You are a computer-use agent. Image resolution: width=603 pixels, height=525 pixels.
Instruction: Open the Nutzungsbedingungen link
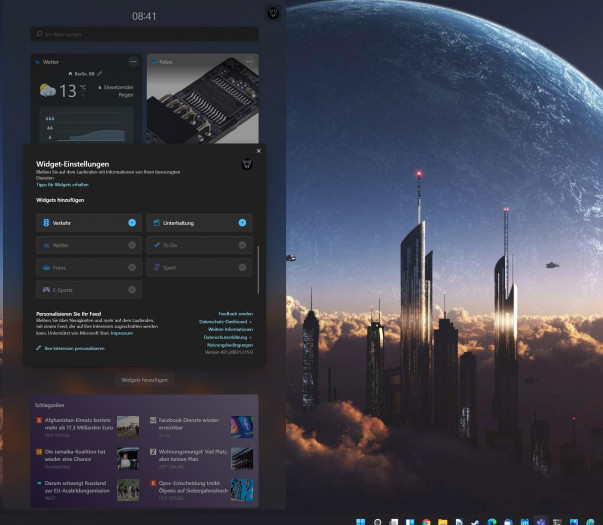coord(230,345)
